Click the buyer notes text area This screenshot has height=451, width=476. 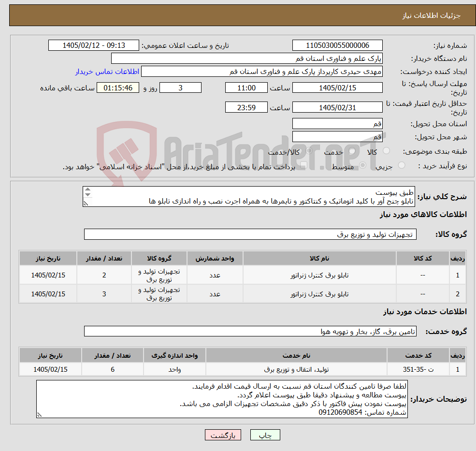pos(222,399)
